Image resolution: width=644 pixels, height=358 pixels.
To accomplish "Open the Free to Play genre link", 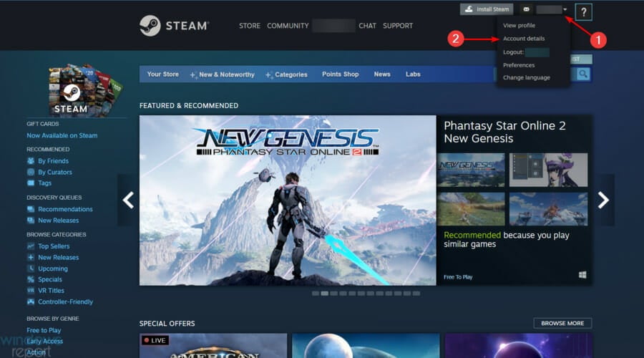I will pyautogui.click(x=44, y=330).
